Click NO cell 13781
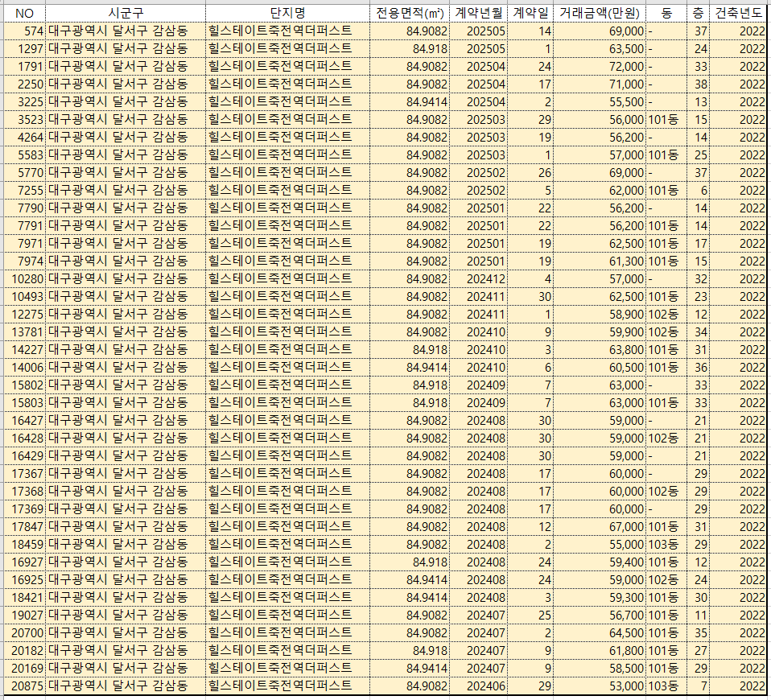This screenshot has width=771, height=700. (x=25, y=331)
